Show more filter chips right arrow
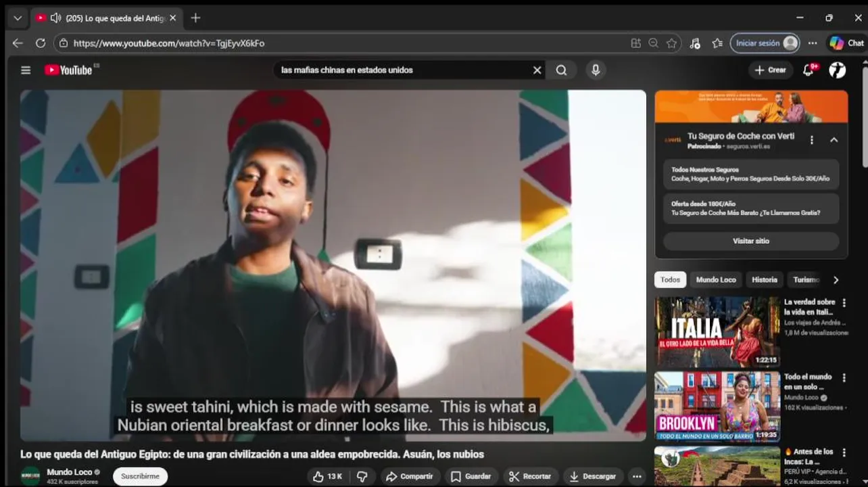868x487 pixels. pos(836,279)
